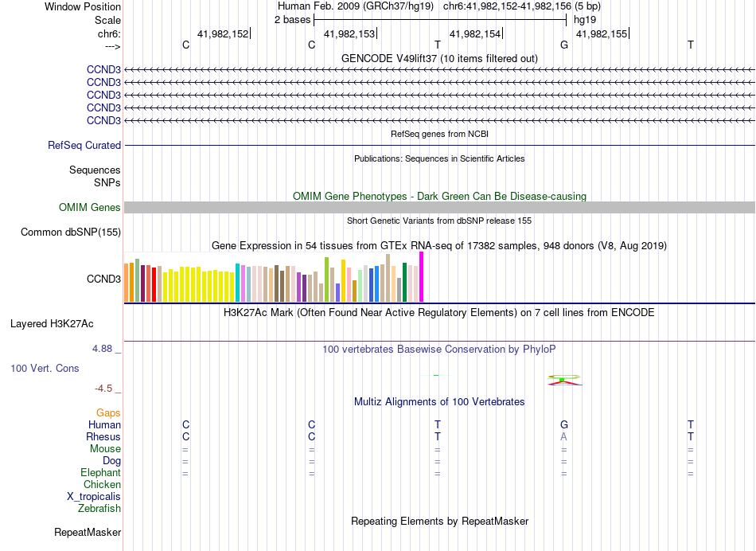Viewport: 756px width, 551px height.
Task: Click the dark green bar in GTEx chart
Action: (x=405, y=282)
